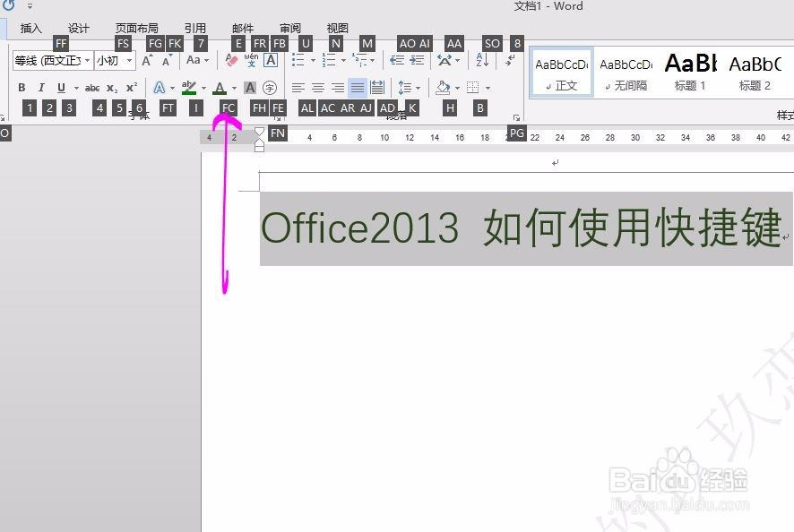
Task: Align text to the right
Action: 338,88
